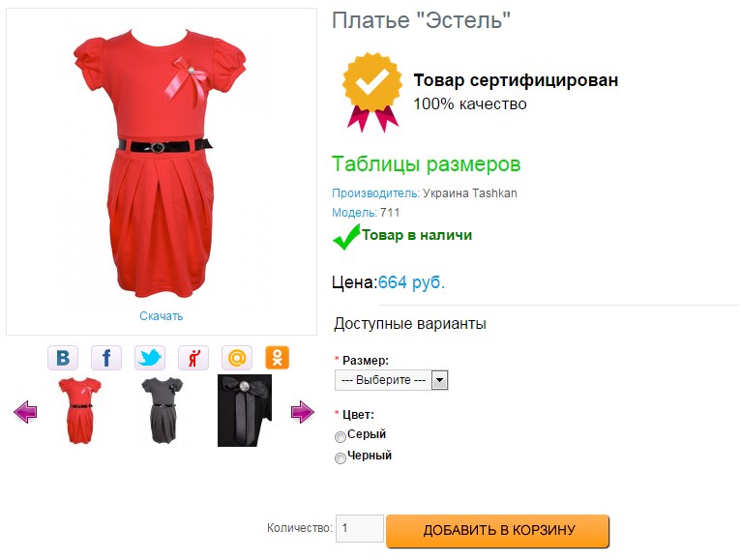This screenshot has height=560, width=741.
Task: Share on VKontakte icon
Action: (x=62, y=358)
